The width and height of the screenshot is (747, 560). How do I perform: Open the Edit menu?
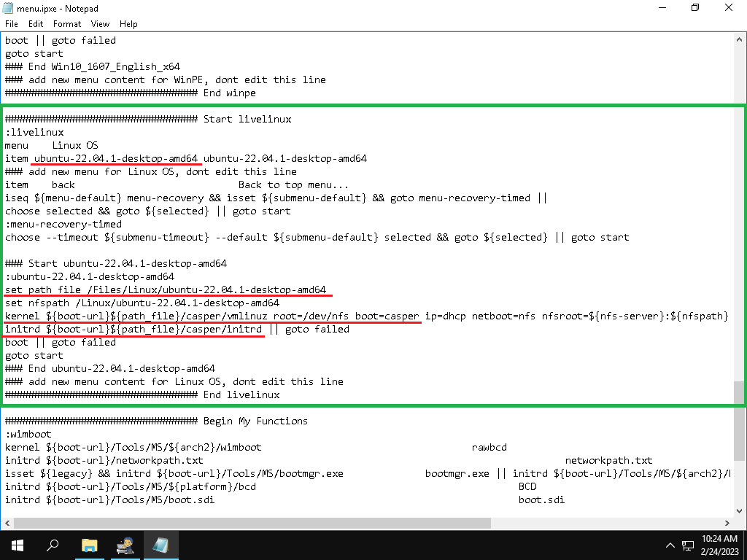tap(36, 24)
